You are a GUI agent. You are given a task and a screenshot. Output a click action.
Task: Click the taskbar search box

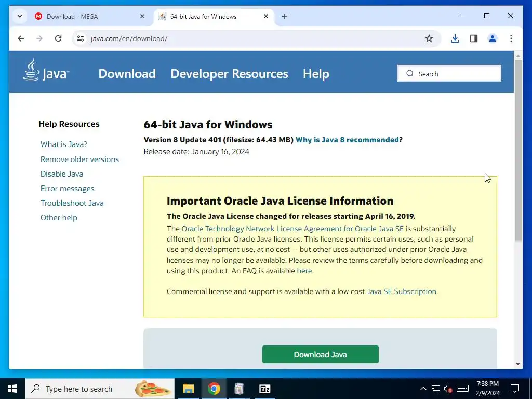100,389
